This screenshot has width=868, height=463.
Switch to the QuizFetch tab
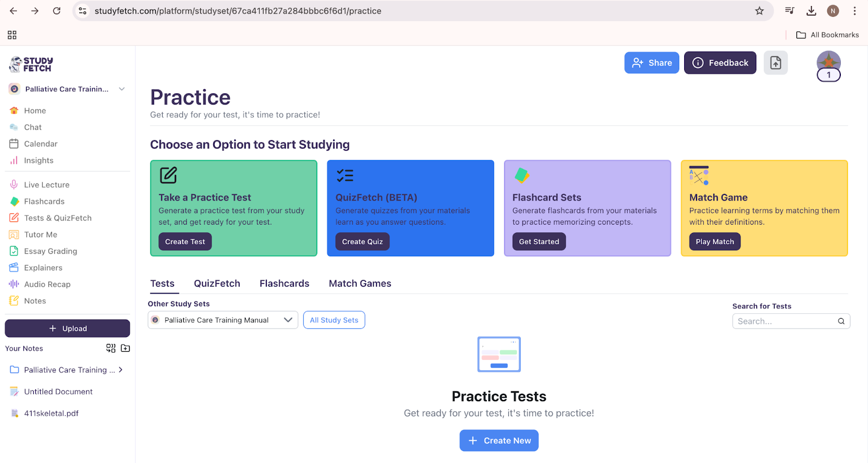(217, 283)
